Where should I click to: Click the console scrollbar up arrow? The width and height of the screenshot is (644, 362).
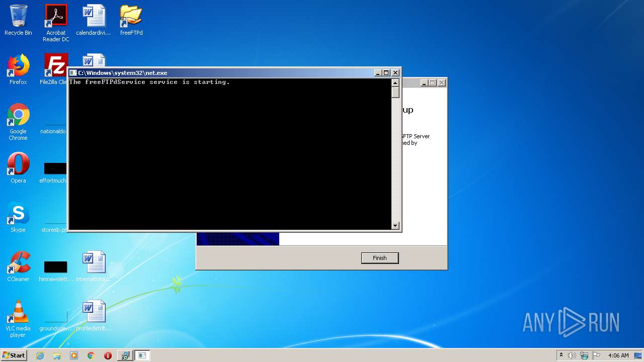395,83
